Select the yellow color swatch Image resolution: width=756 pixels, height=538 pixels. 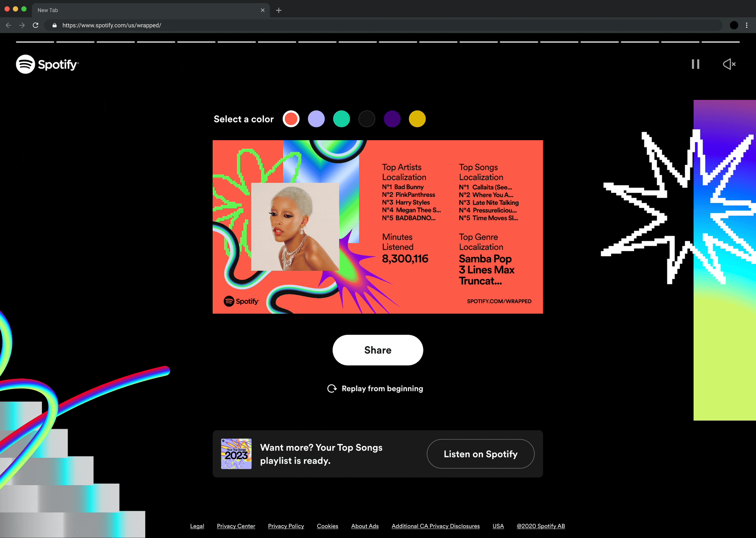coord(417,119)
